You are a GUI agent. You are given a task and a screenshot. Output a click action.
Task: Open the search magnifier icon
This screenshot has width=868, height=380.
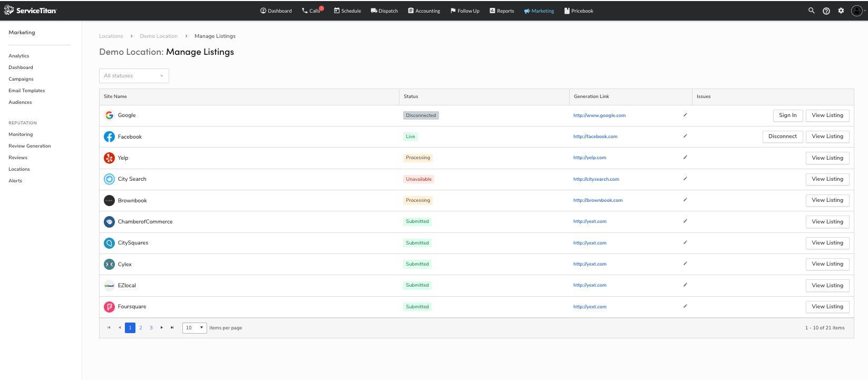pos(812,11)
